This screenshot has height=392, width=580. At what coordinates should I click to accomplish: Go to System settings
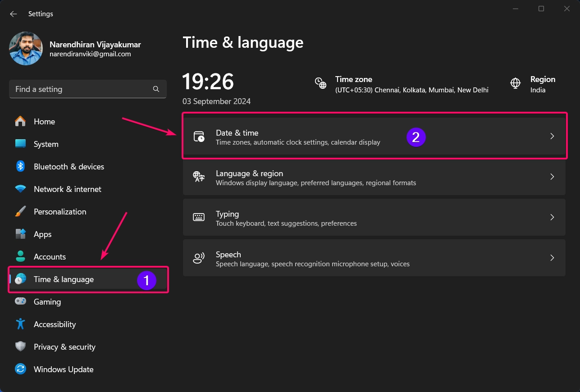88,144
